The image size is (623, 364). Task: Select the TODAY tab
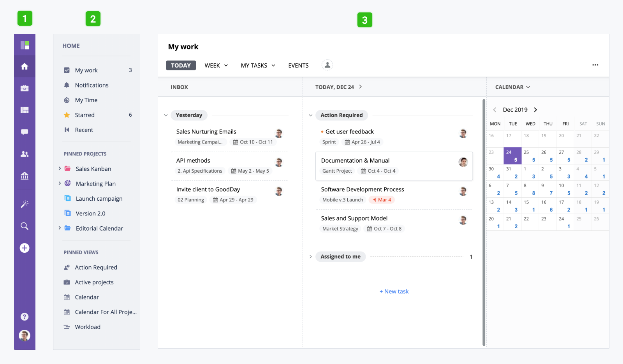click(x=181, y=65)
